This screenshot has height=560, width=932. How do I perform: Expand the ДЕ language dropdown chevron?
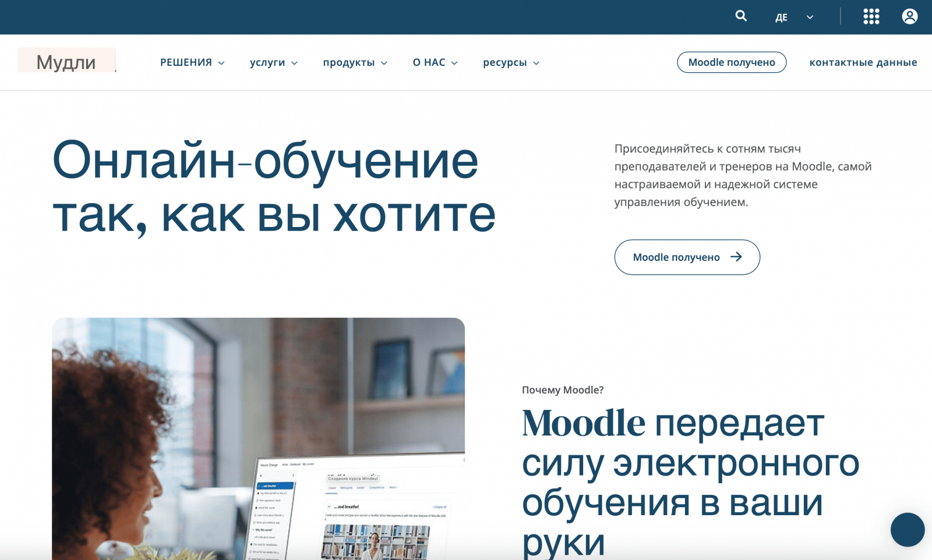coord(810,17)
